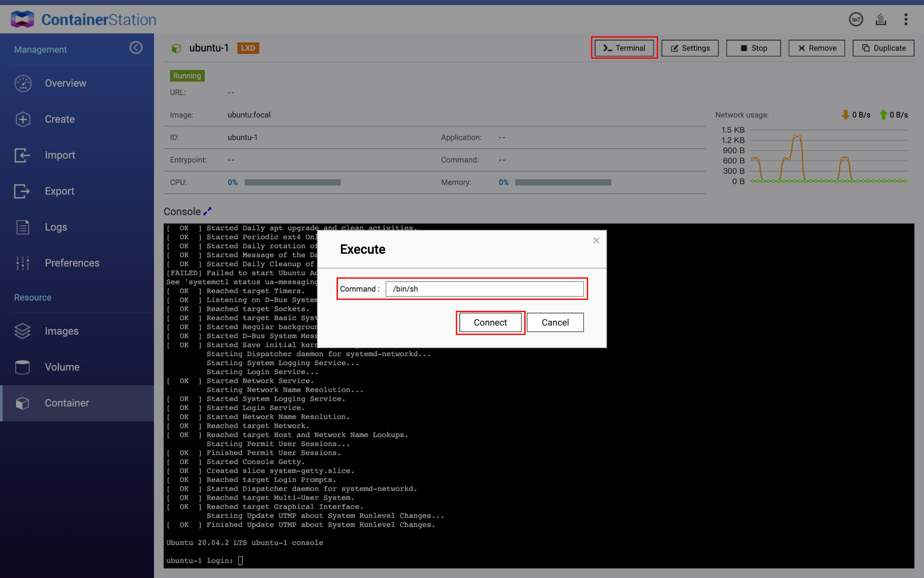Viewport: 924px width, 578px height.
Task: Open the Logs document icon
Action: coord(23,227)
